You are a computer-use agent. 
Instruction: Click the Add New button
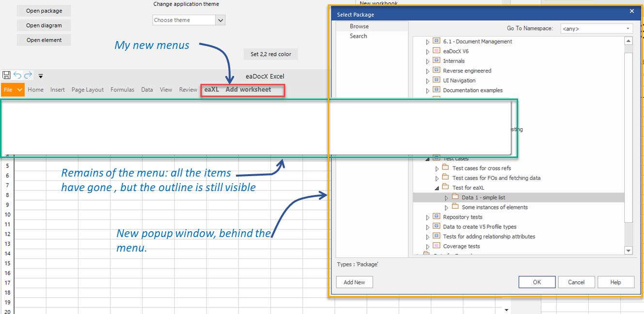pos(354,282)
